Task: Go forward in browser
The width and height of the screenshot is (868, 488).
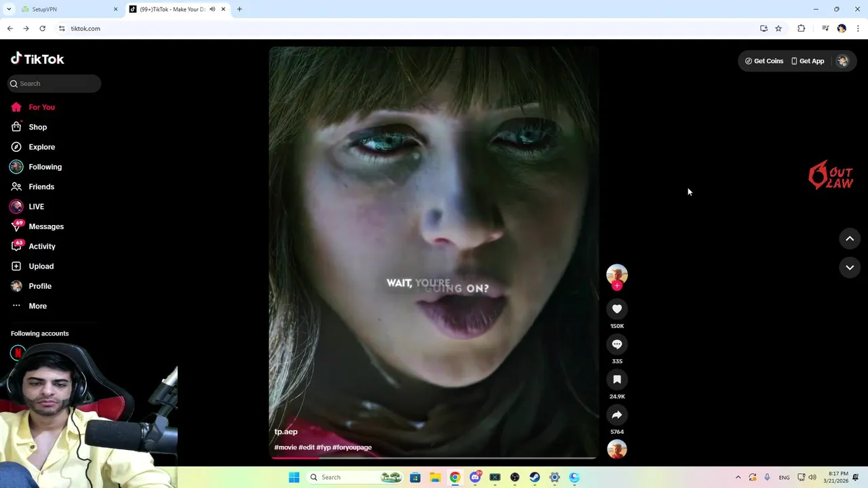Action: pyautogui.click(x=26, y=28)
